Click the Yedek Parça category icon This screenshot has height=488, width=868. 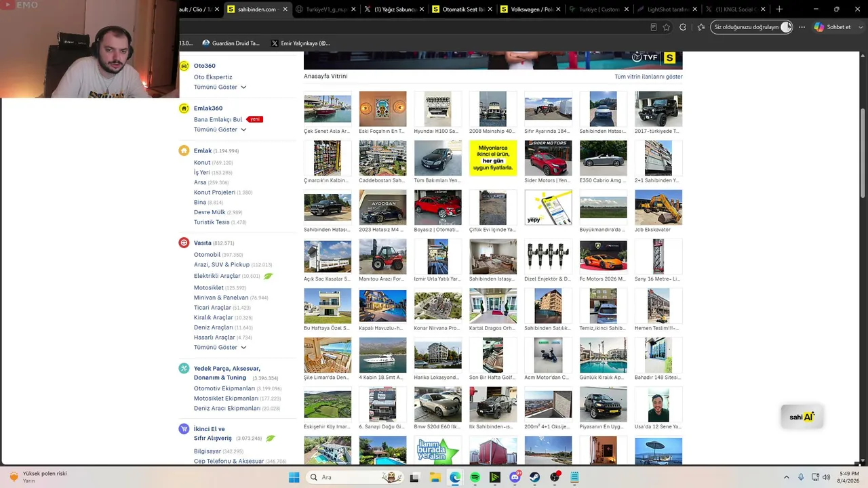tap(184, 368)
